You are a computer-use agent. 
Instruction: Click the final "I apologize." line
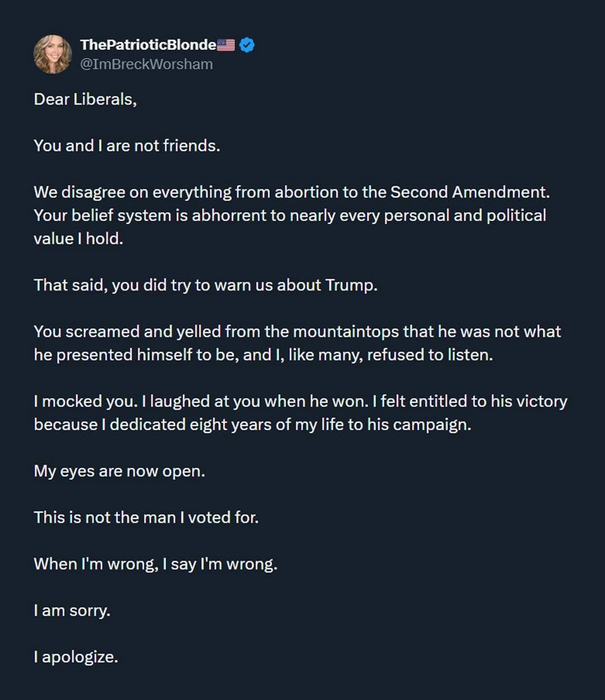tap(76, 657)
